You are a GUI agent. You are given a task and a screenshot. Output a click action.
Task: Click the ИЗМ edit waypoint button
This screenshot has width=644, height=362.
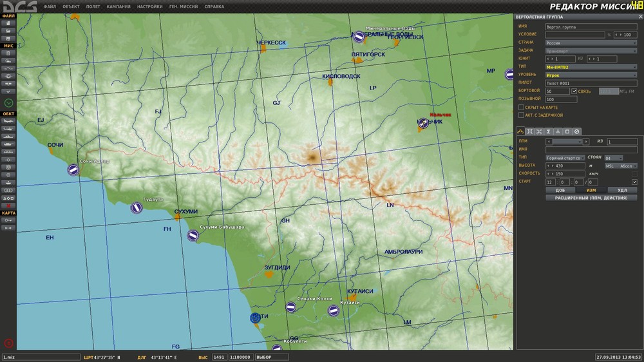point(591,190)
